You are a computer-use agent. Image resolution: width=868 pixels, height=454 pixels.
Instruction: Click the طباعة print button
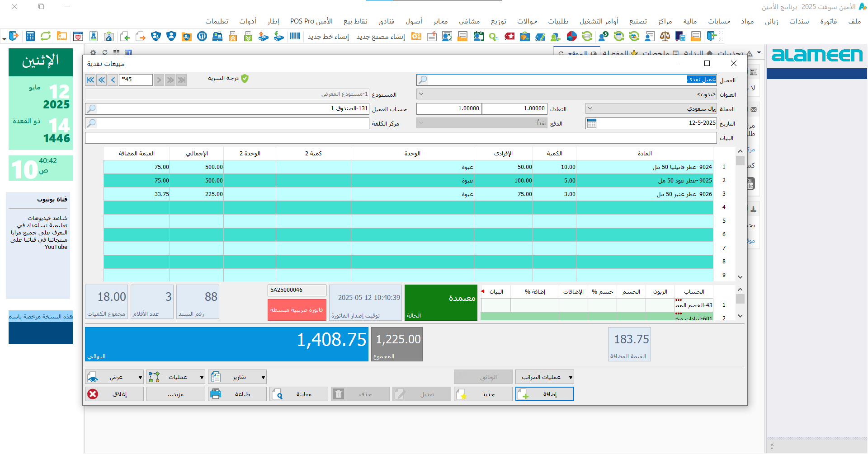coord(237,394)
